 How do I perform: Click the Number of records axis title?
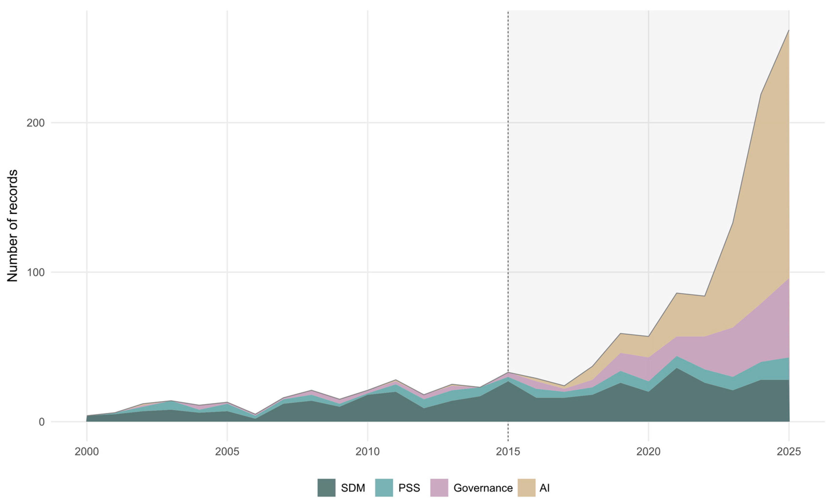13,226
